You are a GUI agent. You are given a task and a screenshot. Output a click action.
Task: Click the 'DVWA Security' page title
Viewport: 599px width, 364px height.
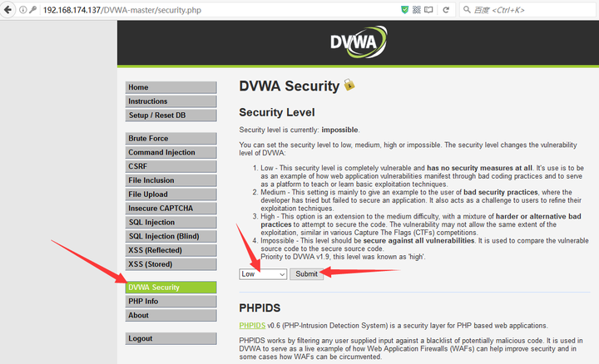coord(290,86)
